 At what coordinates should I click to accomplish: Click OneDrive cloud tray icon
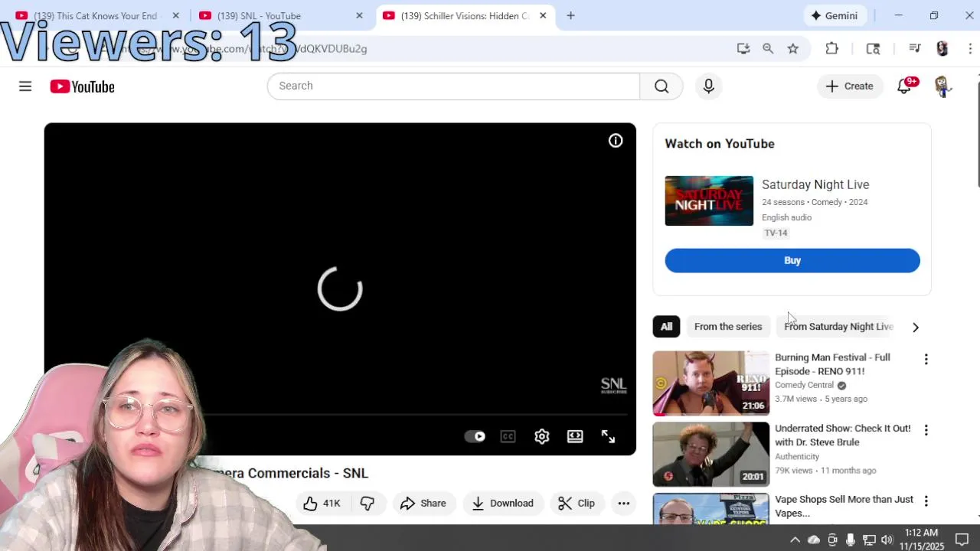[x=814, y=540]
